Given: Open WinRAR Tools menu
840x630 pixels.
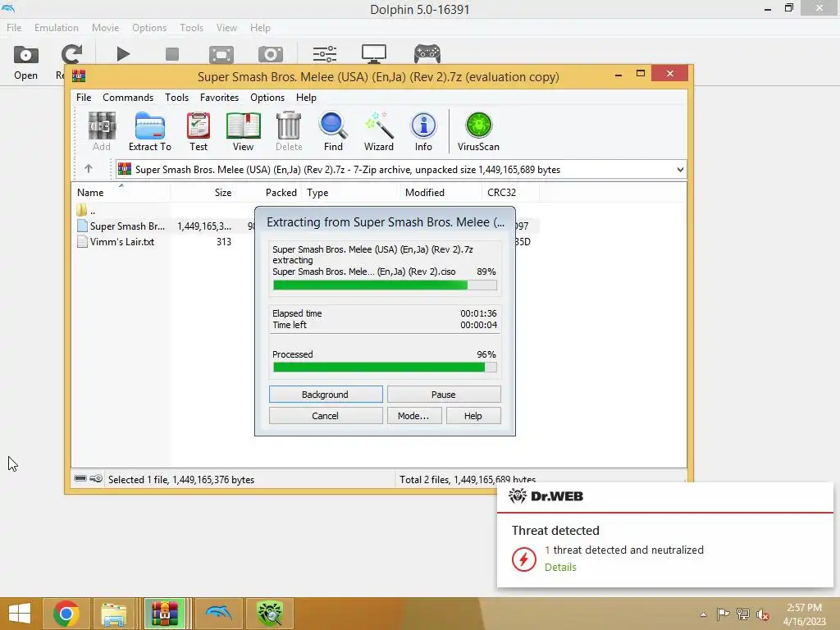Looking at the screenshot, I should [177, 98].
